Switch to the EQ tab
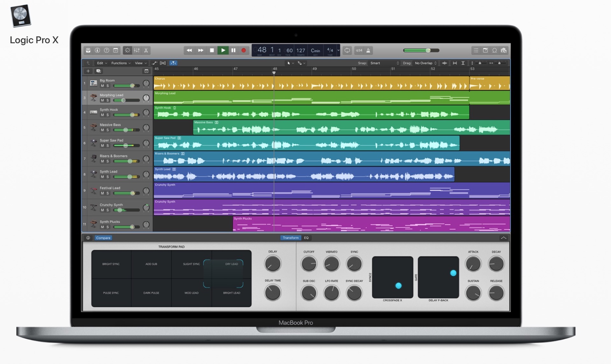The width and height of the screenshot is (611, 364). click(x=306, y=238)
